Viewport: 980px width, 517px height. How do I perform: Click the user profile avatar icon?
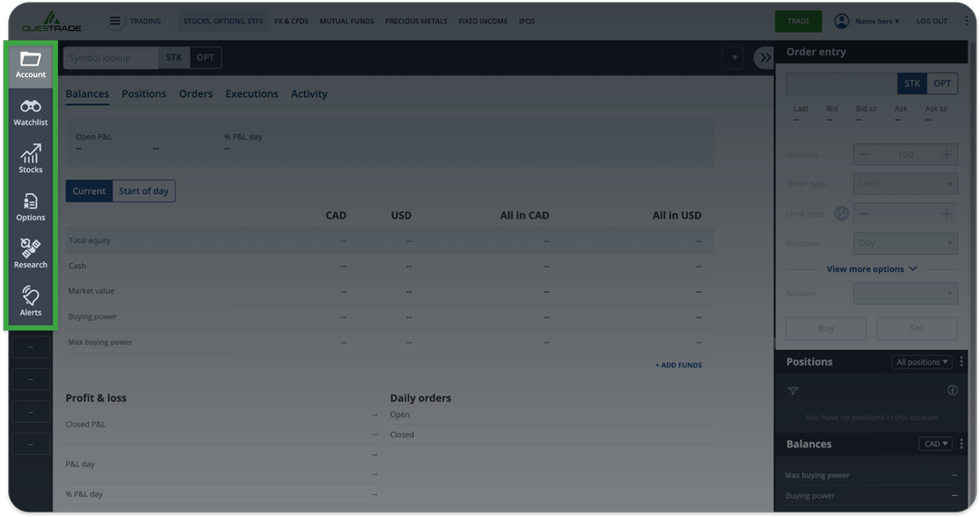pos(841,21)
